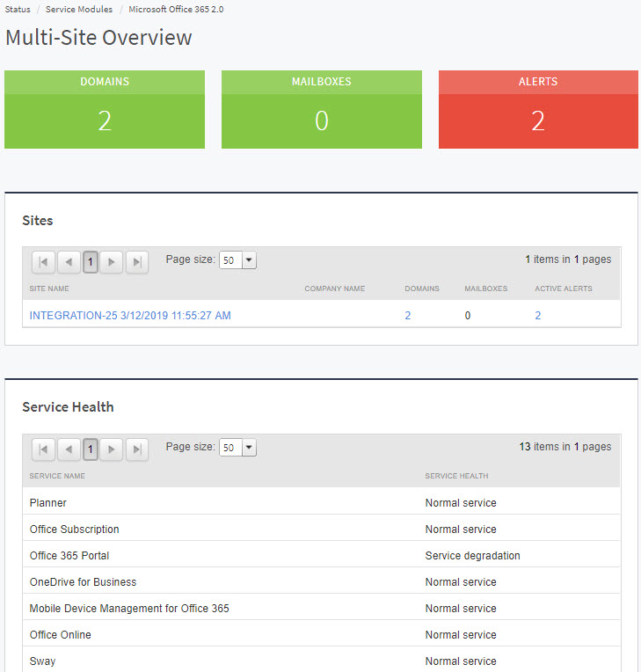Click Normal service status for Planner
The height and width of the screenshot is (672, 641).
point(461,503)
